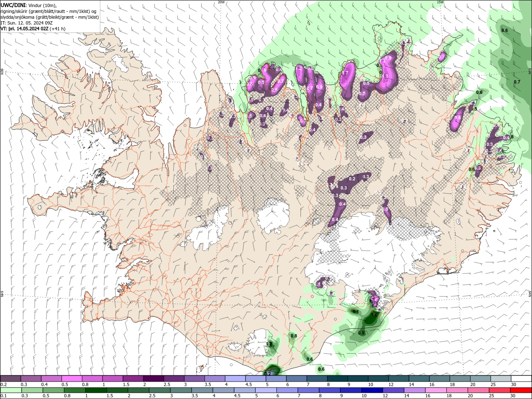Screen dimensions: 532x399
Task: Pick the snow legend swatch between 25 and 30
Action: point(501,379)
